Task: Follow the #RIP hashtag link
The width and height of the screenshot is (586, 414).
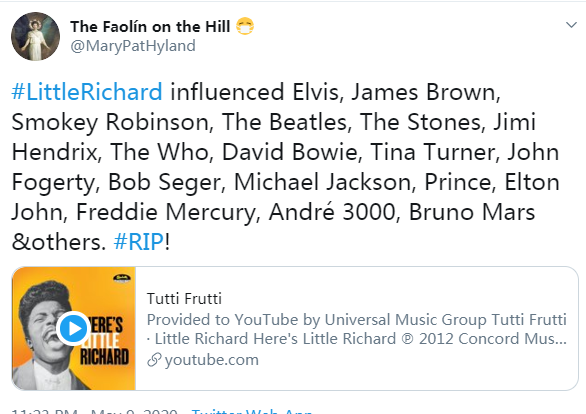Action: pos(139,242)
